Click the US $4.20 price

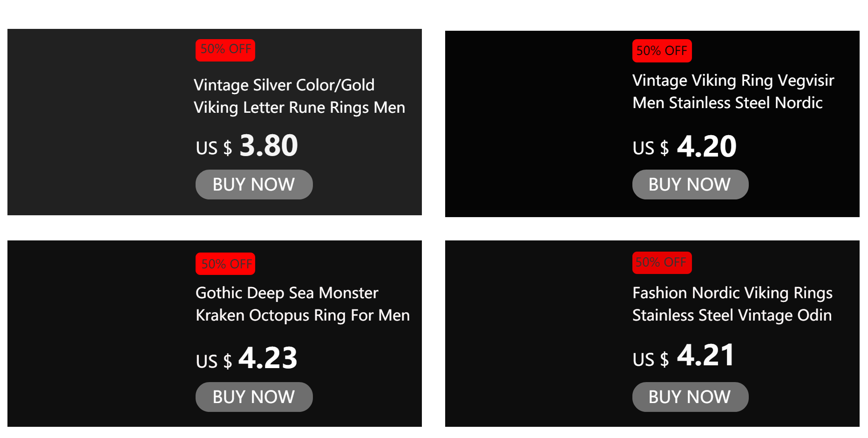coord(684,147)
